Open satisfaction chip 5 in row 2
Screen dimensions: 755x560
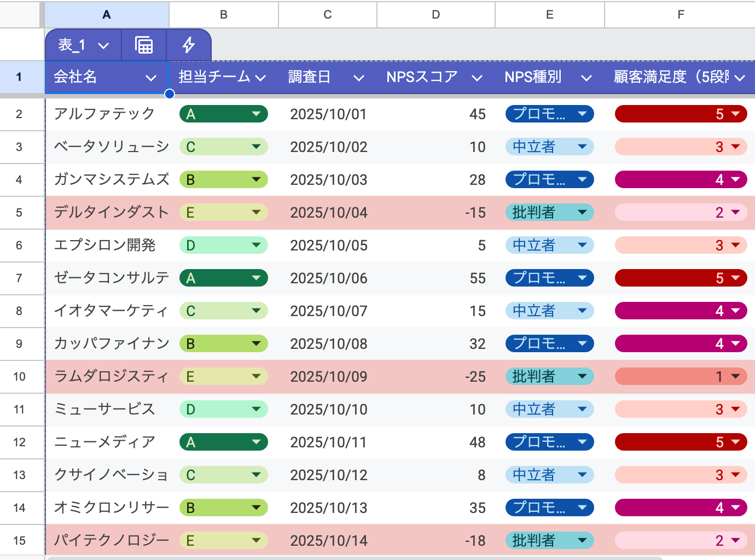[681, 114]
